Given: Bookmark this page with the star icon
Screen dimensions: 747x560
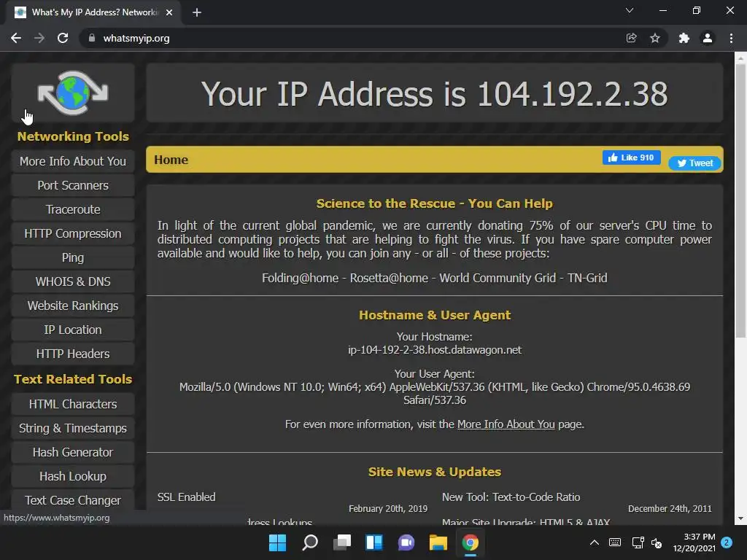Looking at the screenshot, I should [655, 38].
